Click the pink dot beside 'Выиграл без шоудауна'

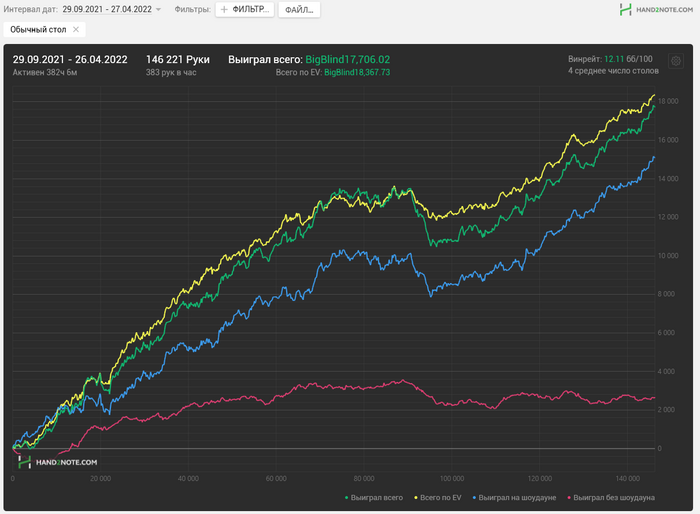pos(569,497)
